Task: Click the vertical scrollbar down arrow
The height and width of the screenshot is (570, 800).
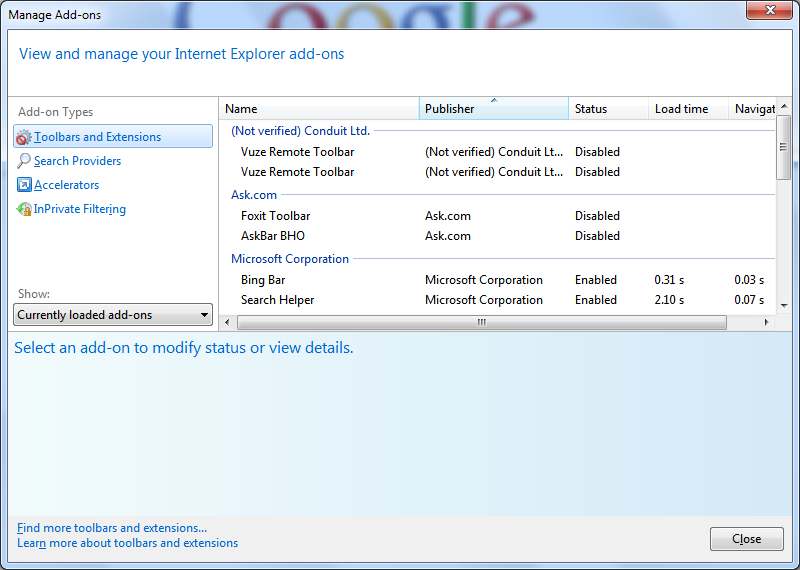Action: coord(784,306)
